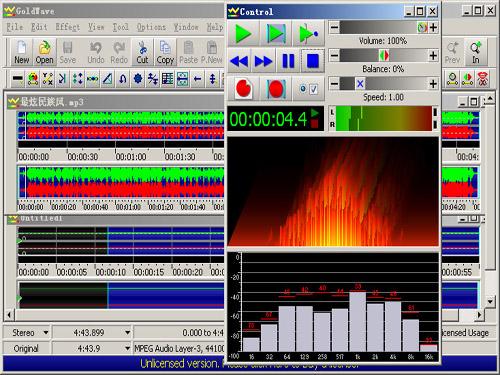Click the Cut scissors icon
This screenshot has height=375, width=500.
tap(142, 52)
